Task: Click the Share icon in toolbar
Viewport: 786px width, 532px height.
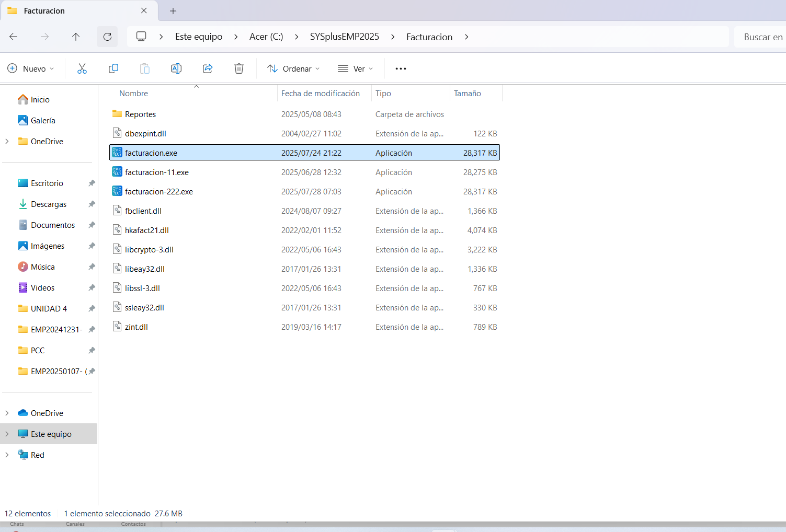Action: pyautogui.click(x=208, y=68)
